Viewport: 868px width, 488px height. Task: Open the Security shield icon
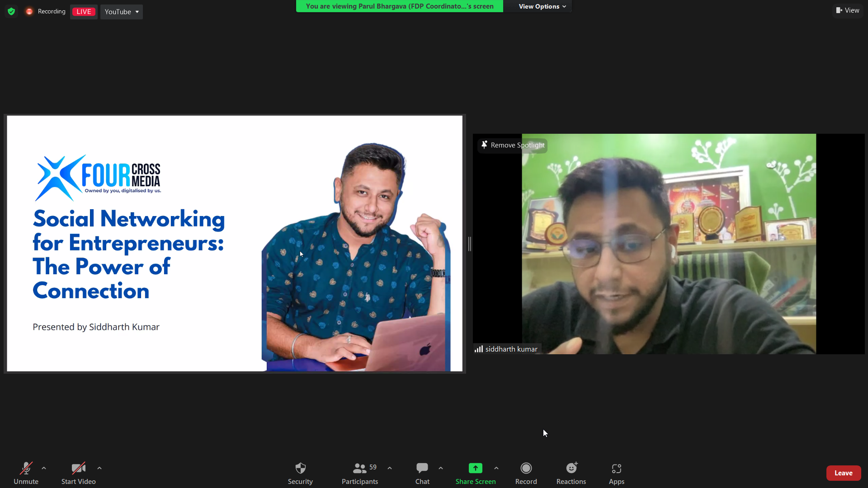click(300, 468)
